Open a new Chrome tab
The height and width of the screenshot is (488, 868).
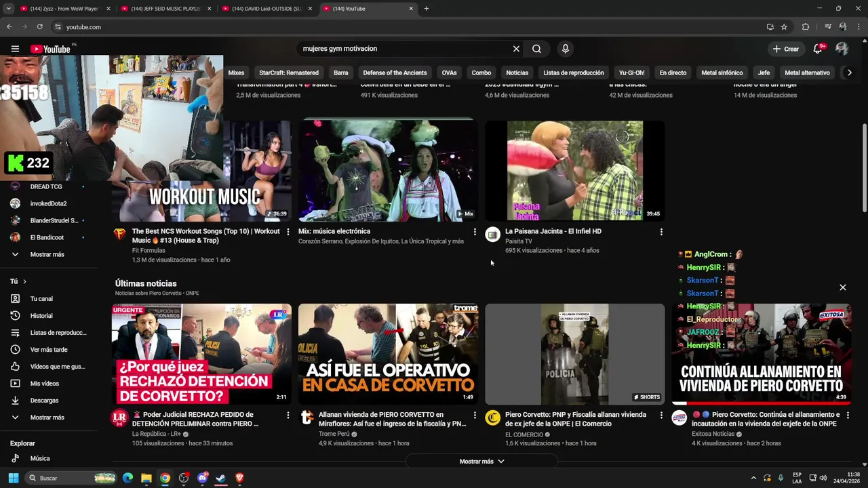pos(426,9)
